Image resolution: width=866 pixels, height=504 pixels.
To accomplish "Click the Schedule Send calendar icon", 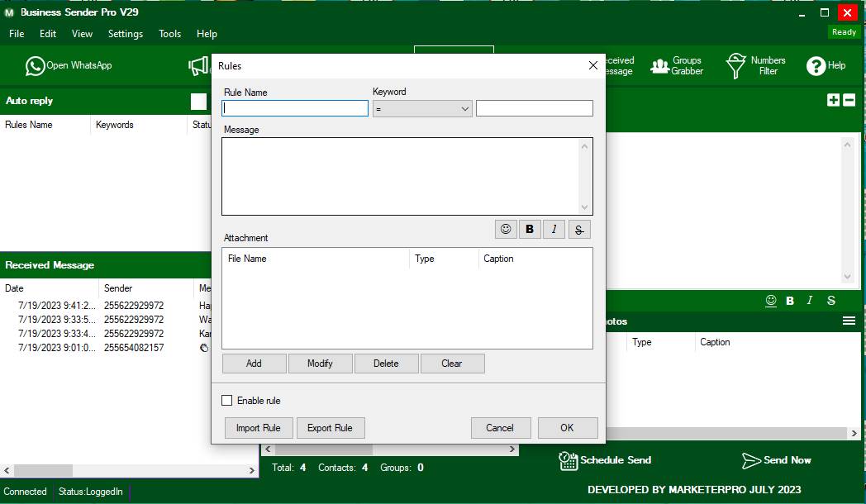I will pos(569,460).
